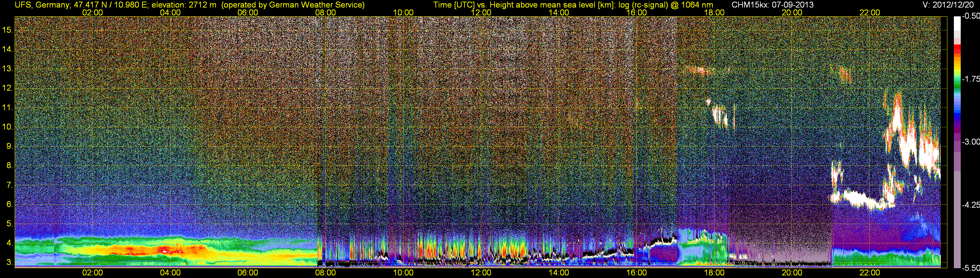This screenshot has width=980, height=278.
Task: Click the '18:00' label on the lower time axis
Action: click(x=714, y=273)
